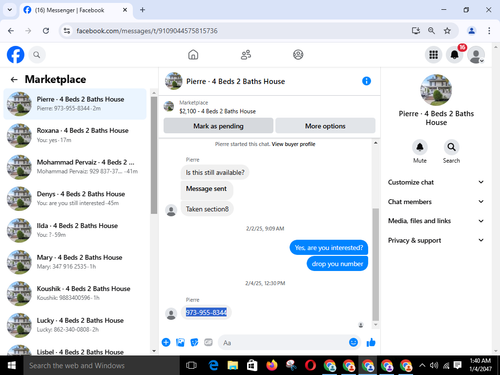This screenshot has height=375, width=500.
Task: Click the Windows taskbar search box
Action: point(102,365)
